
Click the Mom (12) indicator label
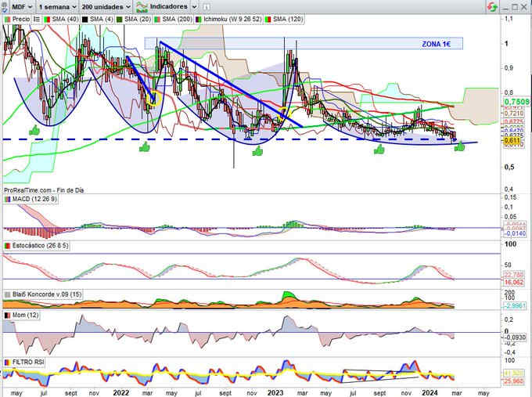[23, 314]
